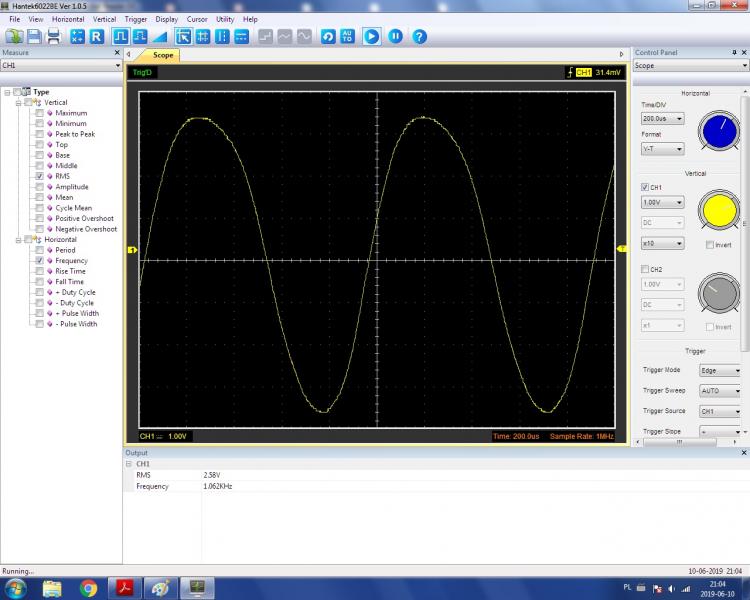The height and width of the screenshot is (600, 750).
Task: Collapse the Vertical measurement tree node
Action: [18, 103]
